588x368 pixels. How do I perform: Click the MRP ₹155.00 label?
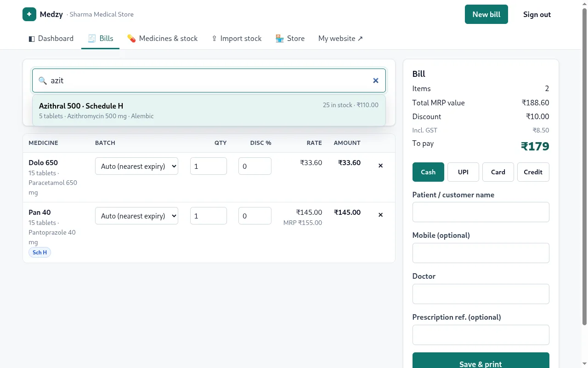303,223
